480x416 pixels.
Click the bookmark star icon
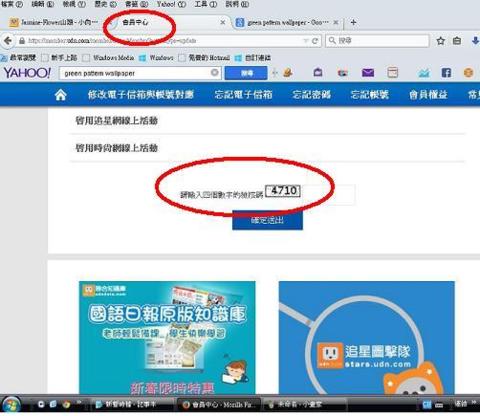click(441, 41)
